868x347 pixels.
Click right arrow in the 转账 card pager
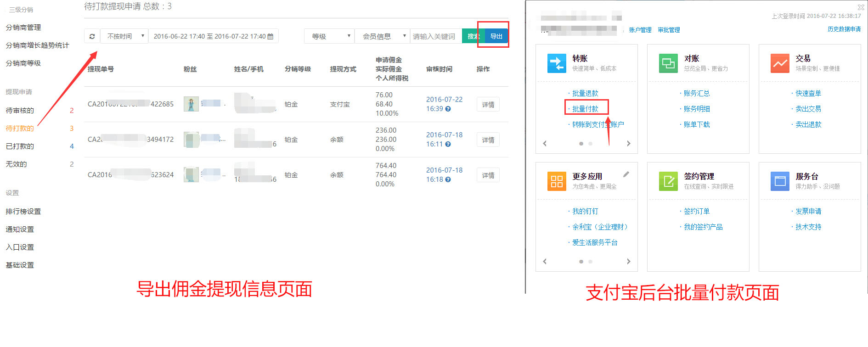pyautogui.click(x=629, y=144)
